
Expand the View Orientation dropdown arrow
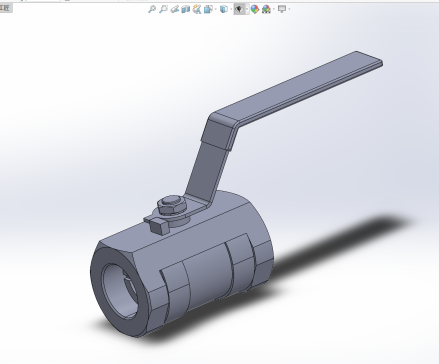tap(215, 9)
